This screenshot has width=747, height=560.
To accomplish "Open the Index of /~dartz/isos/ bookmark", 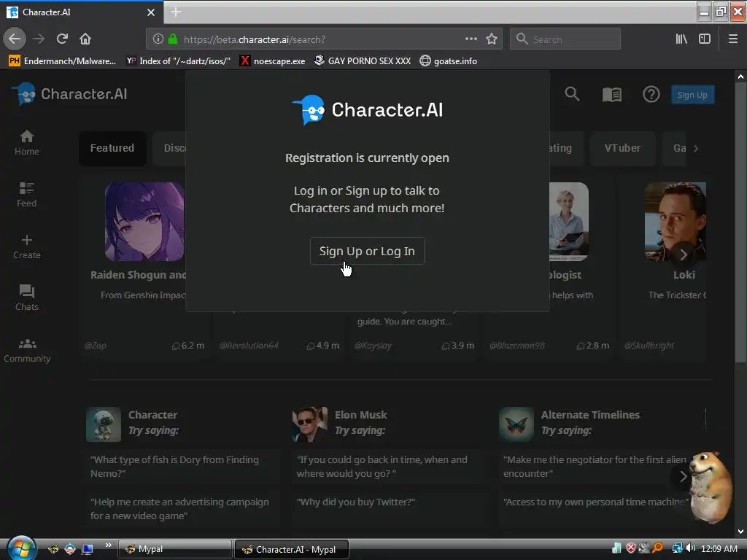I will [178, 61].
